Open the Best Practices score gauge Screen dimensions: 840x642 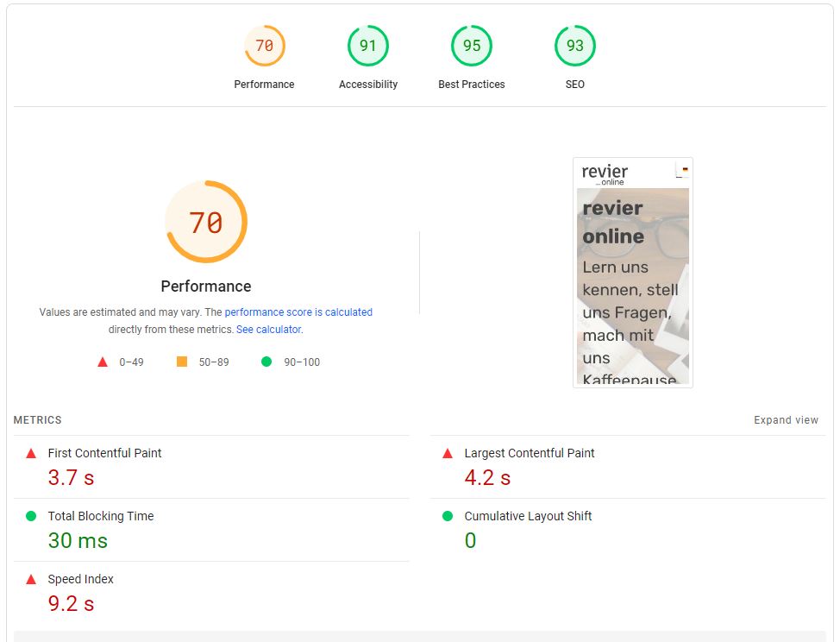(472, 46)
